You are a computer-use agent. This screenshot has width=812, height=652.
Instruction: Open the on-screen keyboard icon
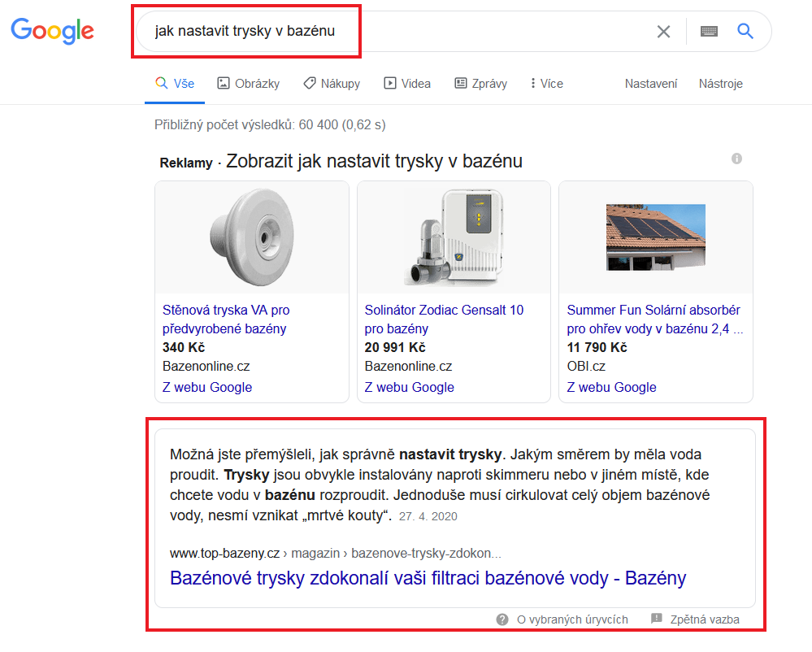click(x=709, y=32)
